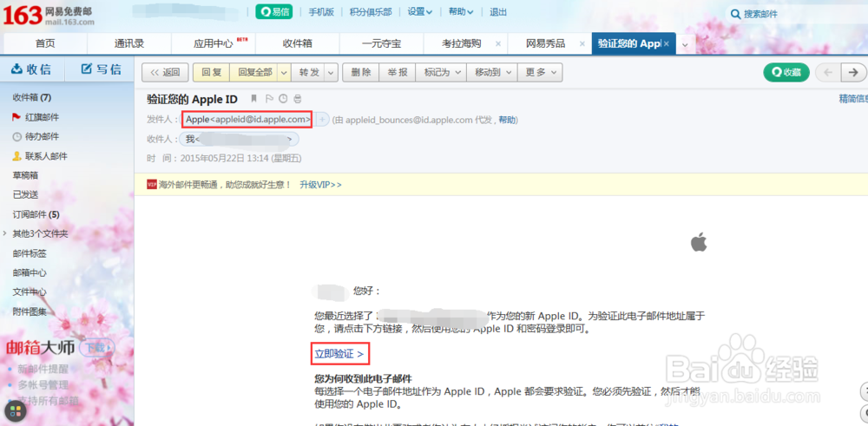Screen dimensions: 868x426
Task: Click 回复全部 reply all button
Action: tap(254, 73)
